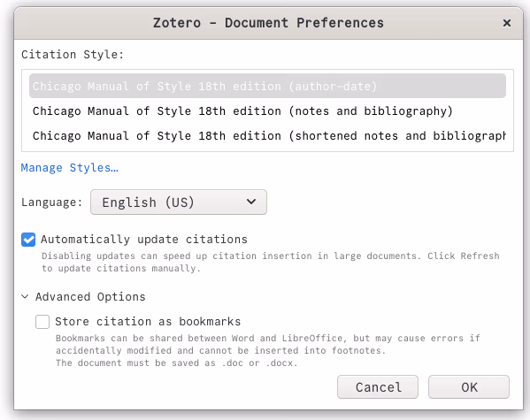Enable Store citation as bookmarks
530x420 pixels.
(42, 322)
